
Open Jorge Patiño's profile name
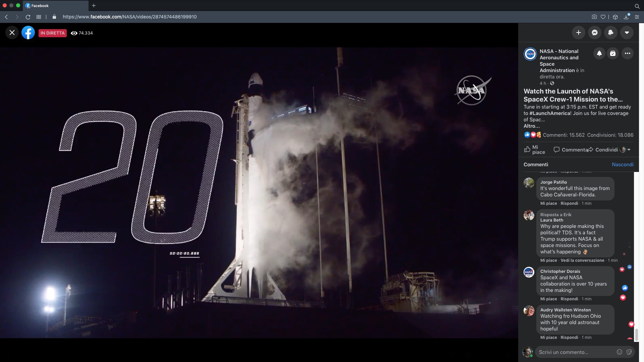tap(553, 182)
